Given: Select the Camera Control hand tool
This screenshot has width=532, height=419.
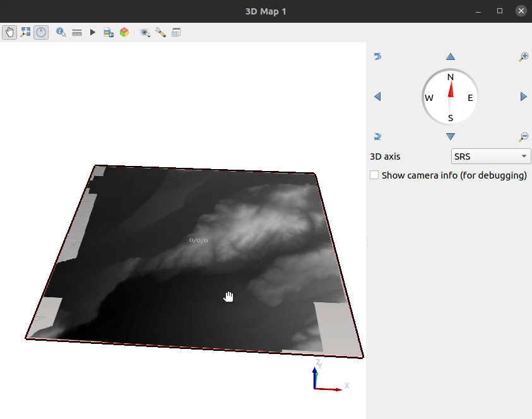Looking at the screenshot, I should [x=9, y=32].
